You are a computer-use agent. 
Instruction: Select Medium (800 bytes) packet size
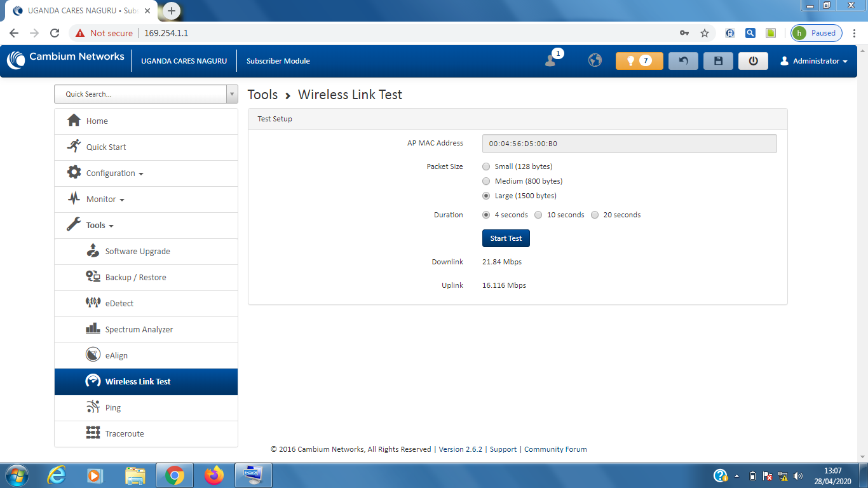point(486,181)
